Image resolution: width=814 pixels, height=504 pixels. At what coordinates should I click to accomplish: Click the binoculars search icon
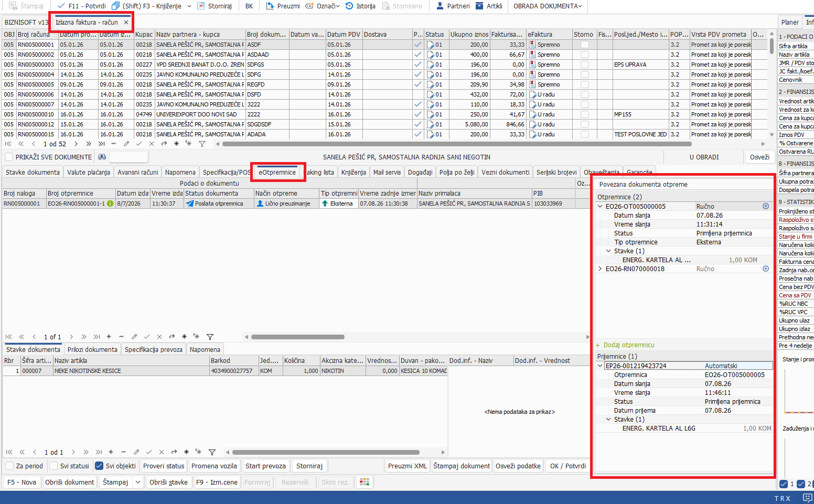[x=102, y=157]
